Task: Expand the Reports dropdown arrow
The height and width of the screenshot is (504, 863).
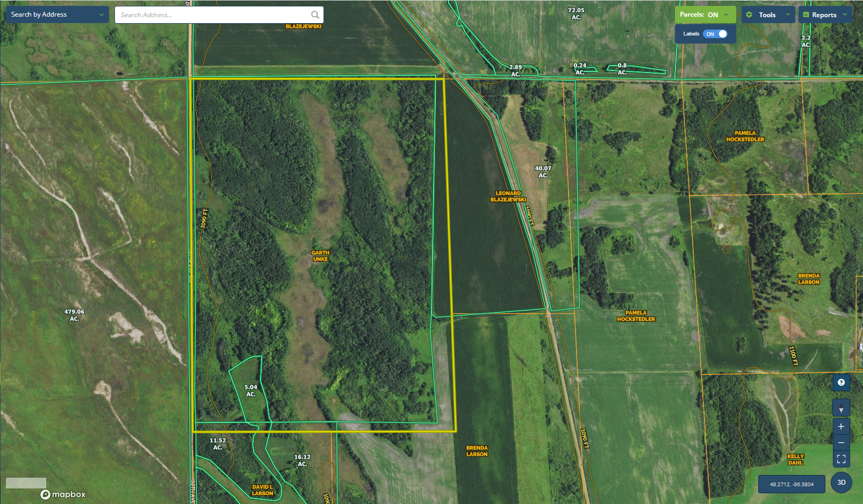Action: (844, 15)
